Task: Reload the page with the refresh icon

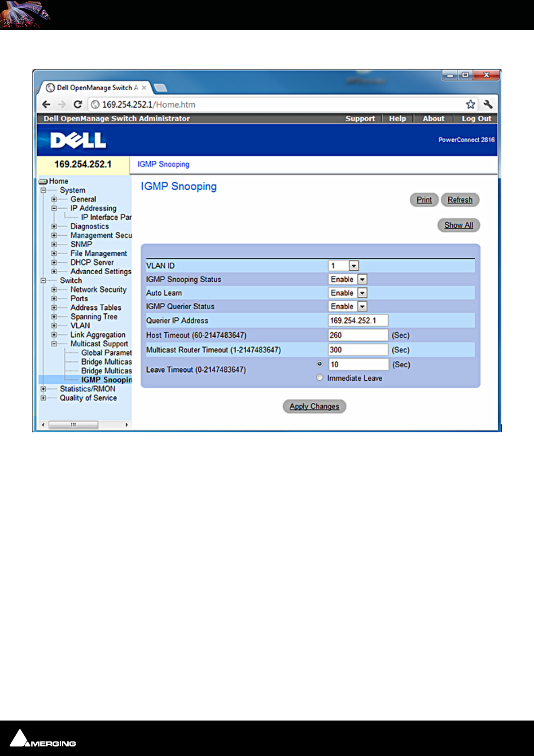Action: coord(78,105)
